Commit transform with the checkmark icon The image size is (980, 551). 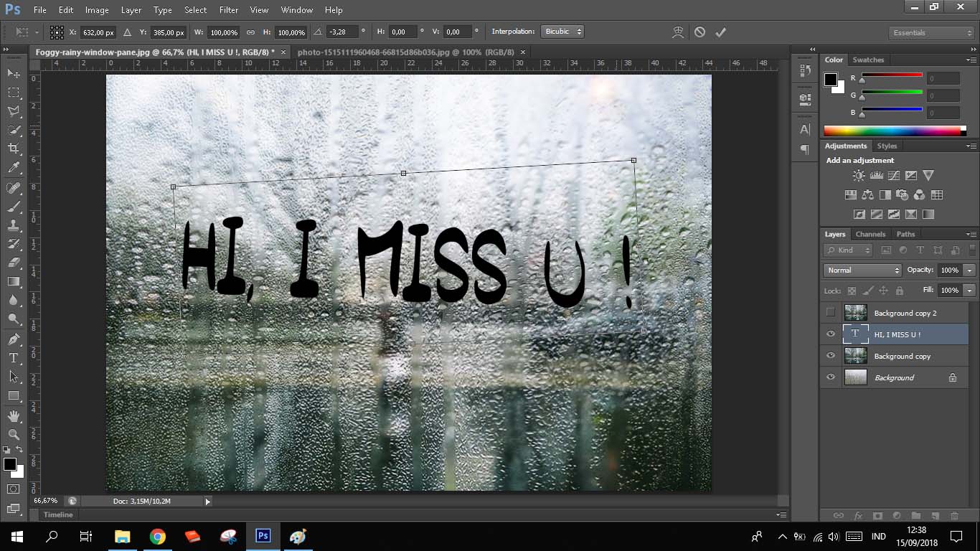coord(720,32)
